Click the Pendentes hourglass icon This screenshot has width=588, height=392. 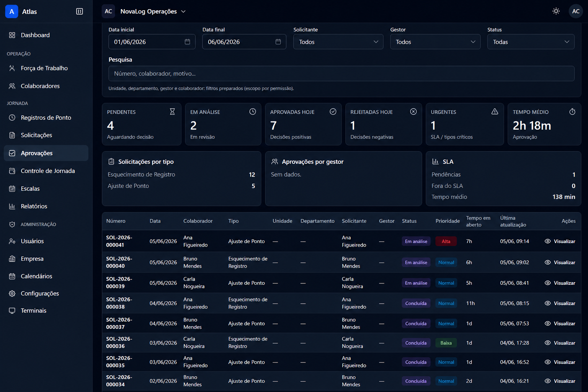(172, 111)
